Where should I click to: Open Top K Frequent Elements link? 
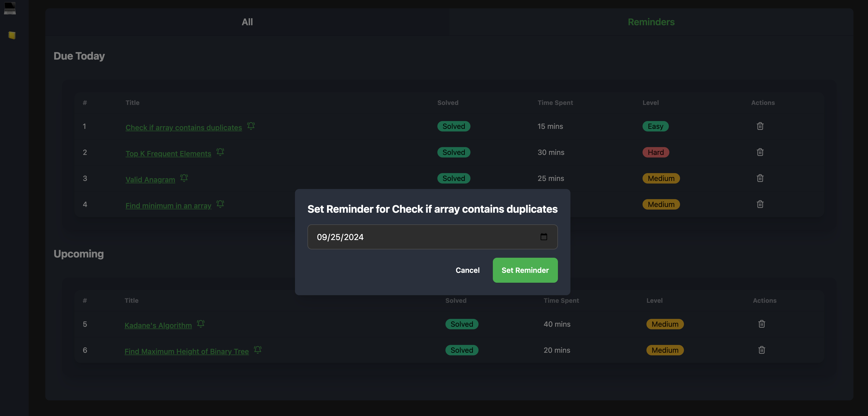click(168, 154)
